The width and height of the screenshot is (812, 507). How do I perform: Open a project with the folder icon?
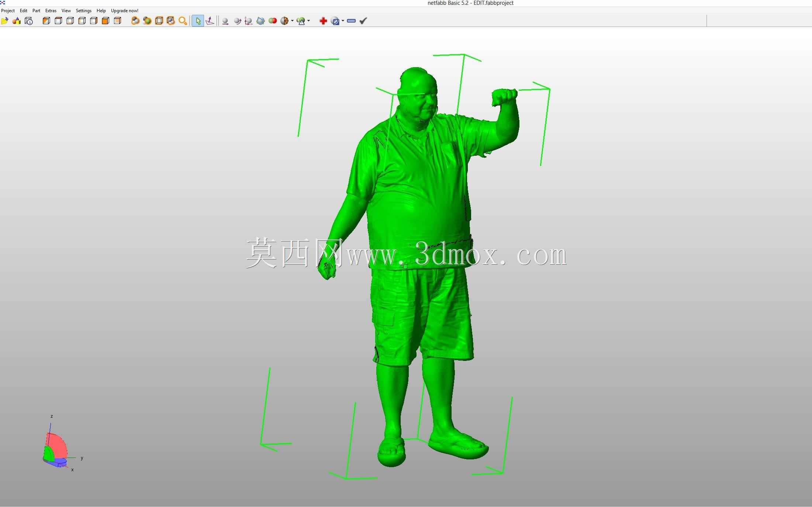click(4, 21)
